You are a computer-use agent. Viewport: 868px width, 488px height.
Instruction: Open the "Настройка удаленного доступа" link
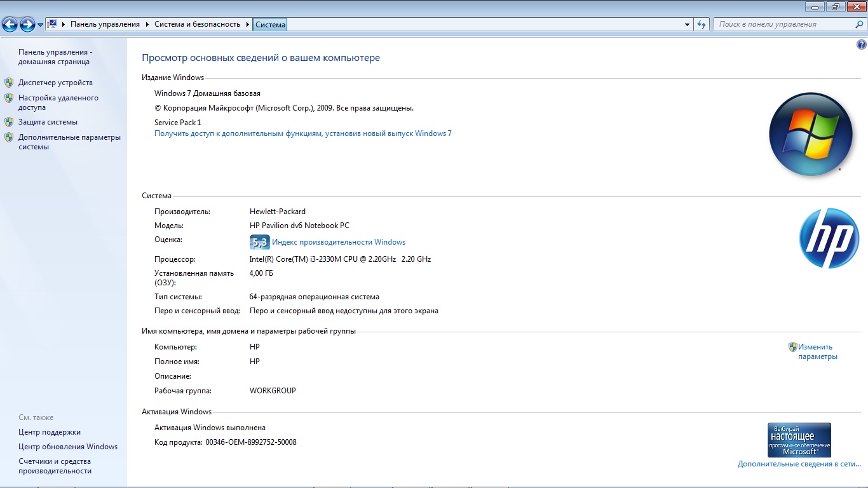coord(58,103)
